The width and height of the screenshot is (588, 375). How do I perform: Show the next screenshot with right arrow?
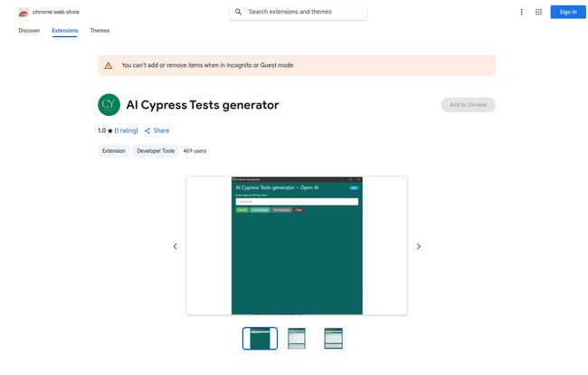click(419, 246)
